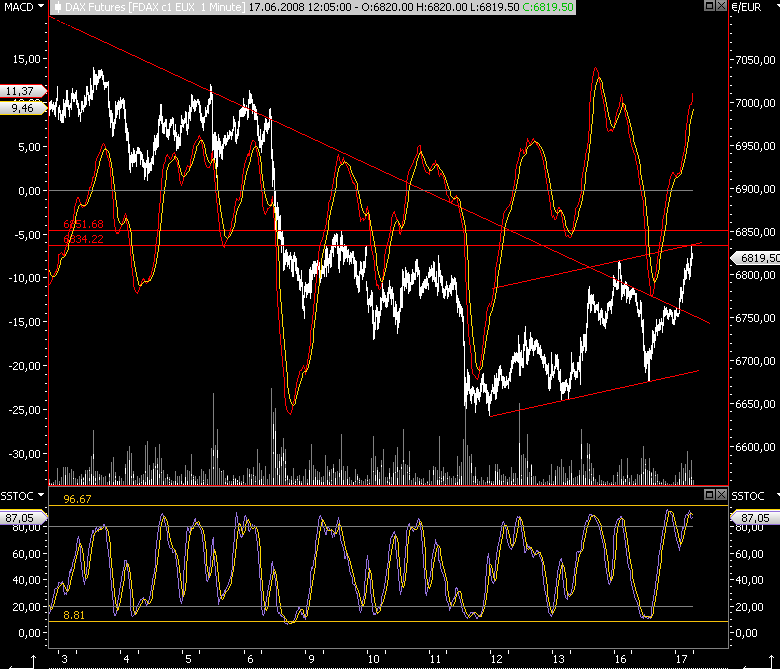The width and height of the screenshot is (780, 669).
Task: Select the 8.81 lower stochastic level label
Action: [x=74, y=615]
